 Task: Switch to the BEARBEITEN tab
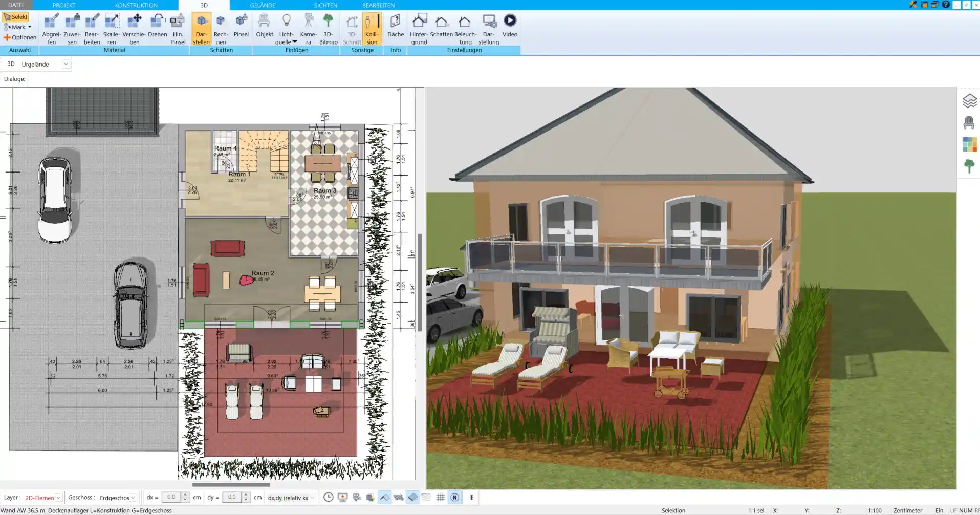[378, 5]
